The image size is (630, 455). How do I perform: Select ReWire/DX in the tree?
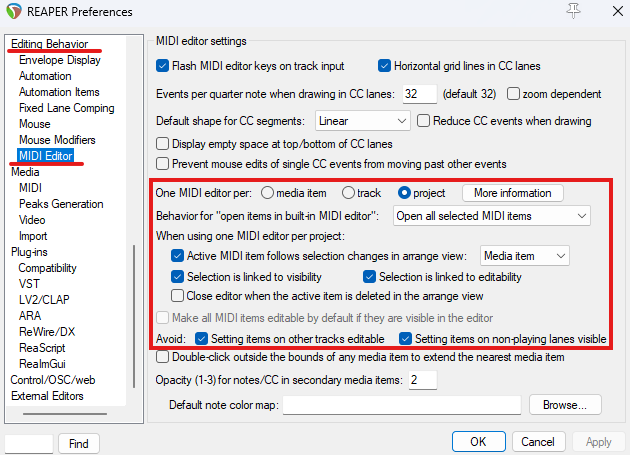47,332
